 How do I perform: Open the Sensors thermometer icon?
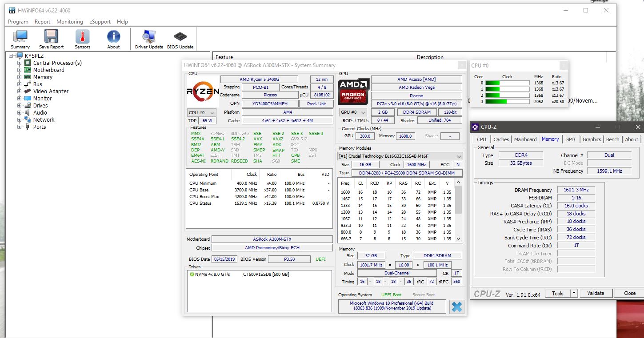(x=82, y=39)
